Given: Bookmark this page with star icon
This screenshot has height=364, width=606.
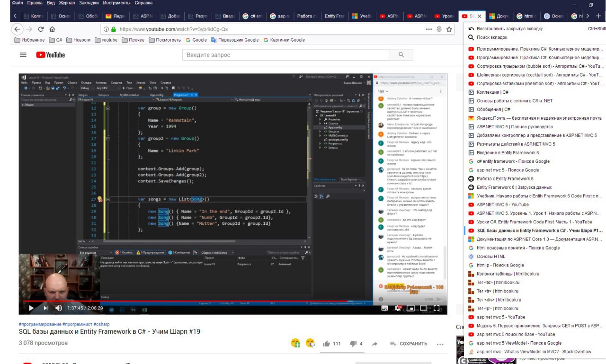Looking at the screenshot, I should coord(449,29).
